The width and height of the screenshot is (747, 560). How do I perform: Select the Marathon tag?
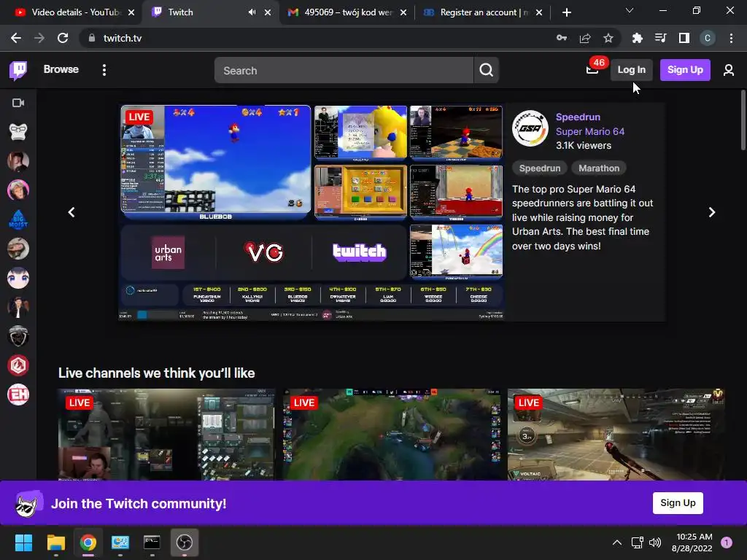599,168
